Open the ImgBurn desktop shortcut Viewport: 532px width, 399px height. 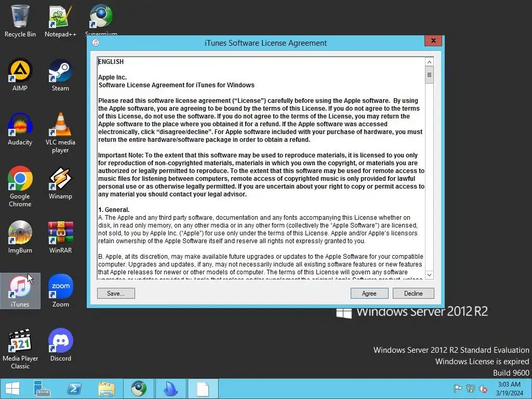tap(20, 237)
